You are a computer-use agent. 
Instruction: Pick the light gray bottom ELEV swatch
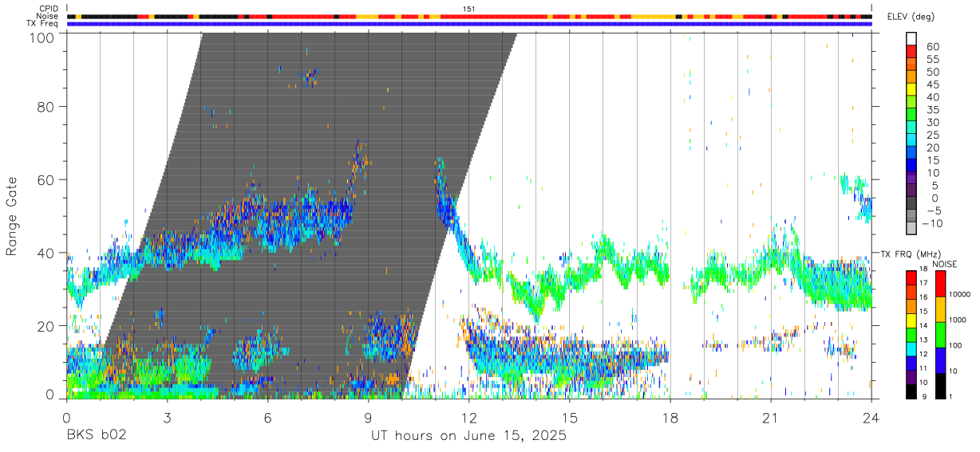coord(911,227)
